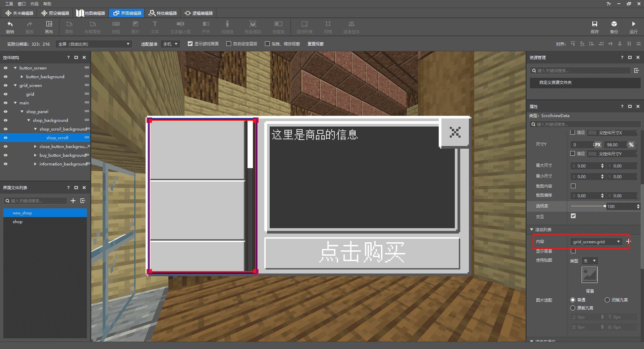The image size is (644, 349).
Task: Click the 重置视窗 button
Action: point(316,44)
